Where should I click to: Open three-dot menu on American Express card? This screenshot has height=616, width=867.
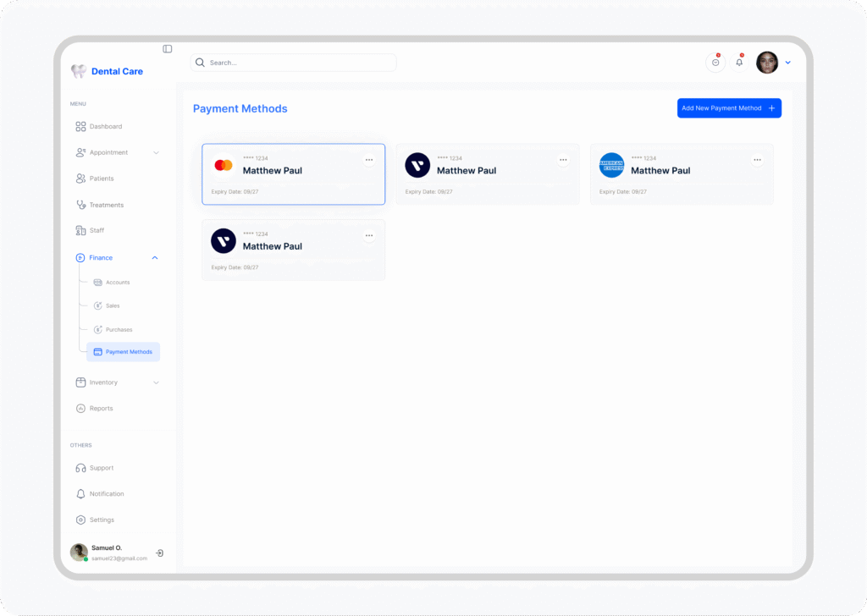point(757,160)
